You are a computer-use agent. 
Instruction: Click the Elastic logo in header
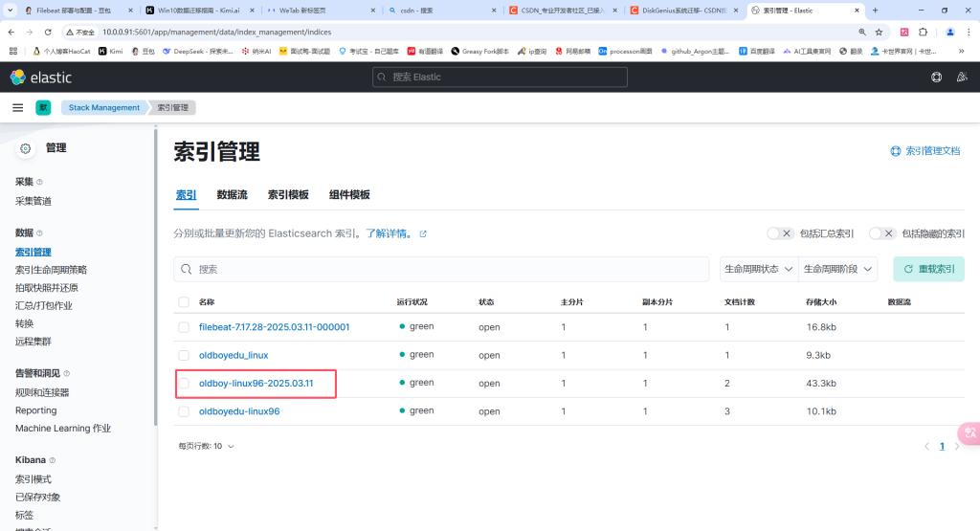tap(40, 77)
